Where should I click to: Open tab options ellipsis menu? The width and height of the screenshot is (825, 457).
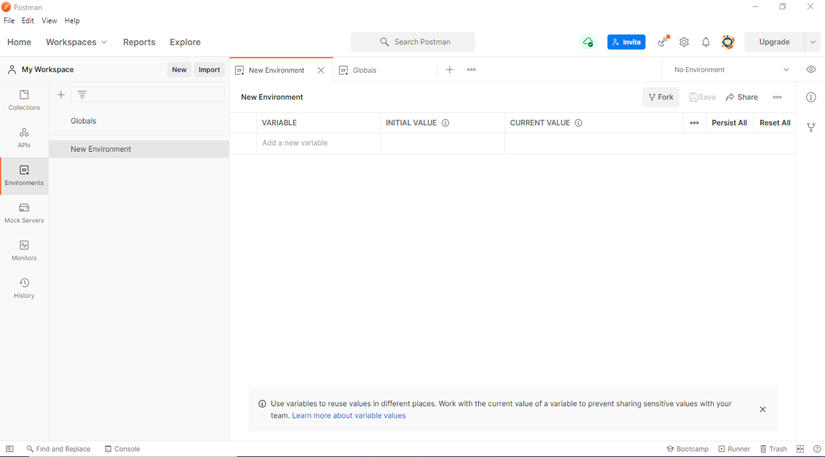[x=471, y=70]
